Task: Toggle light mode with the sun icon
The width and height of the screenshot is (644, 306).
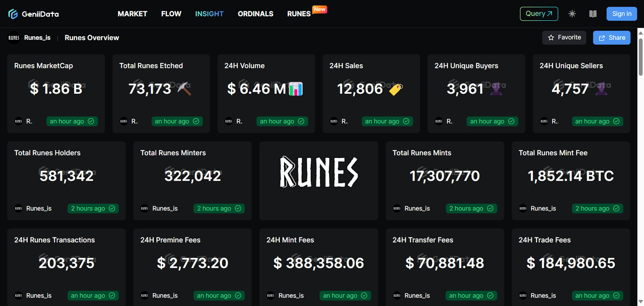Action: (x=572, y=14)
